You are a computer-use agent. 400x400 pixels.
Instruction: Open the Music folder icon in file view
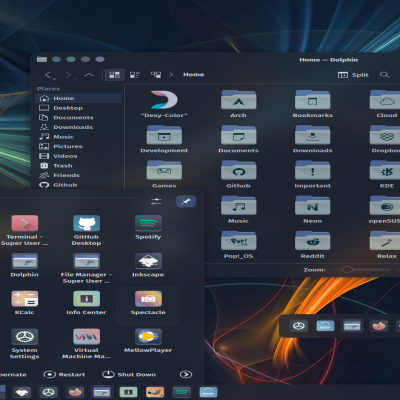[x=238, y=210]
